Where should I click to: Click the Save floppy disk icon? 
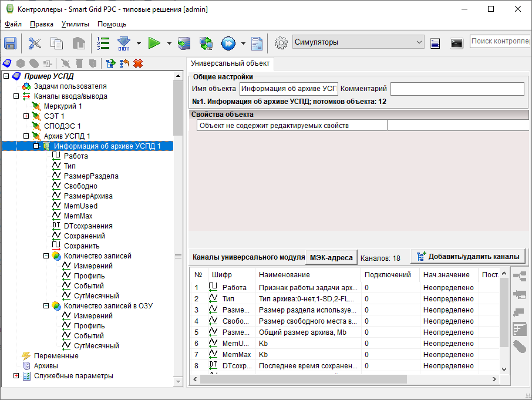click(11, 43)
